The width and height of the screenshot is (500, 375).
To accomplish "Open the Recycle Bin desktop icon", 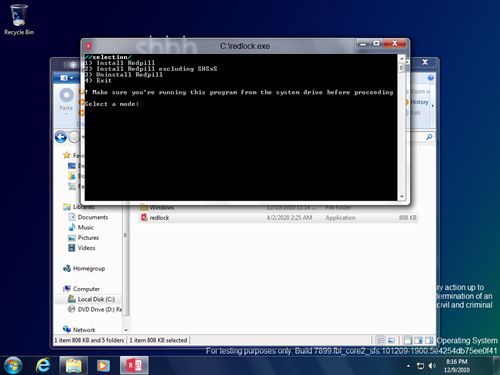I will tap(19, 19).
